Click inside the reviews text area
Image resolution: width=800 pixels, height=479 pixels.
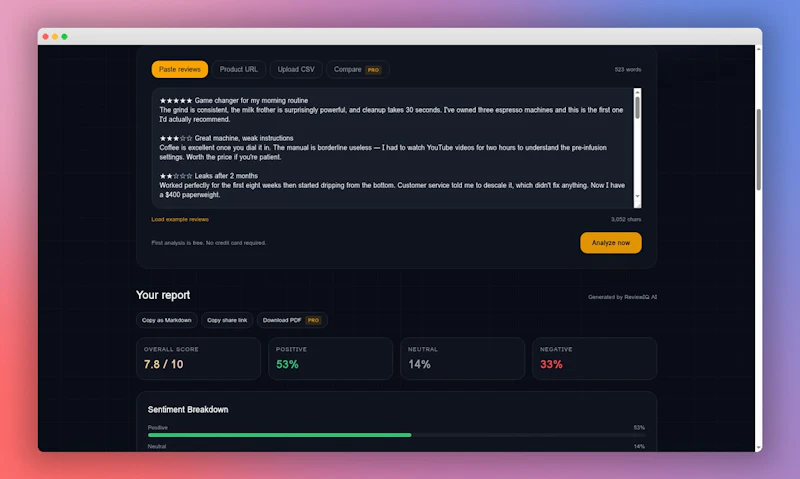(393, 148)
